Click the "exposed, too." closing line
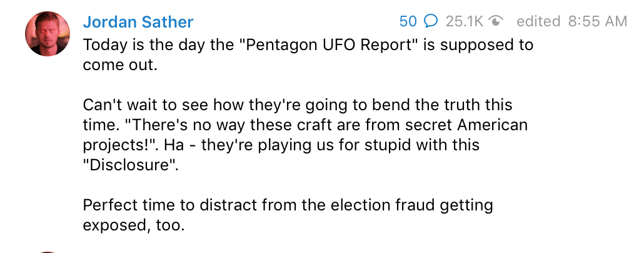The height and width of the screenshot is (253, 644). click(134, 224)
